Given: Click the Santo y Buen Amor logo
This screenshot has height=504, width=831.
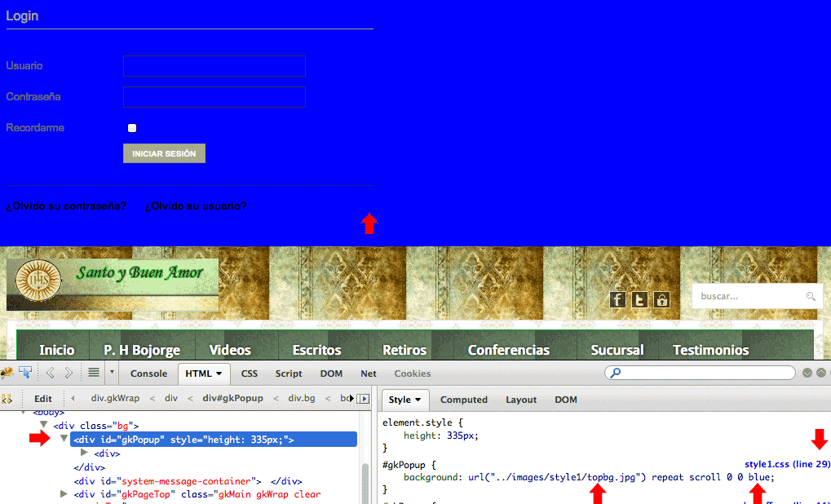Looking at the screenshot, I should click(x=113, y=284).
